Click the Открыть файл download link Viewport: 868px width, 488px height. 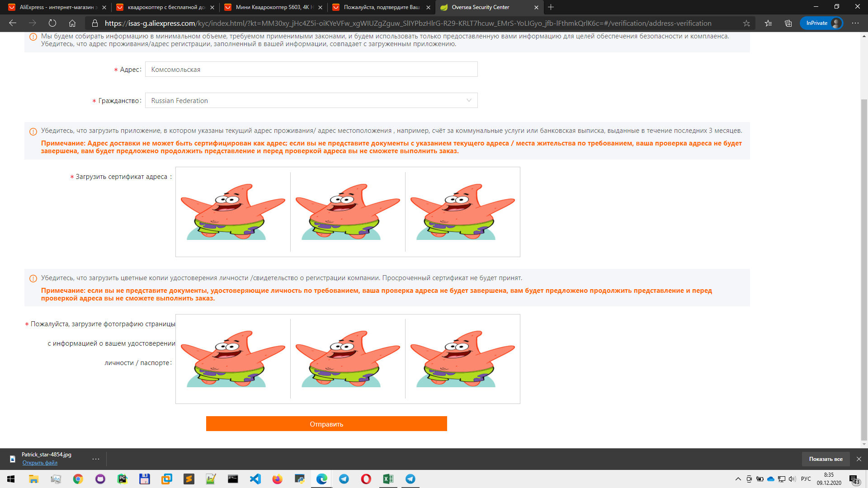point(40,463)
